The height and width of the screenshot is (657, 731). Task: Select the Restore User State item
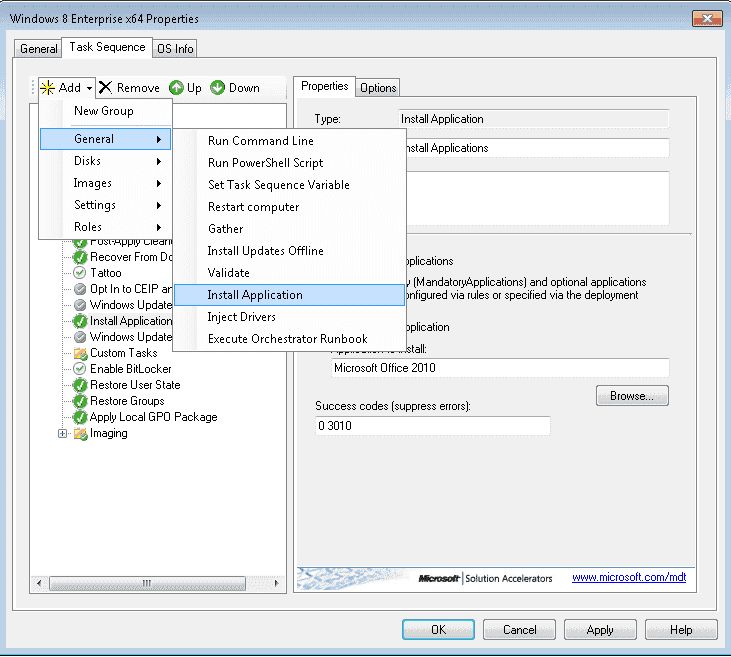[135, 385]
